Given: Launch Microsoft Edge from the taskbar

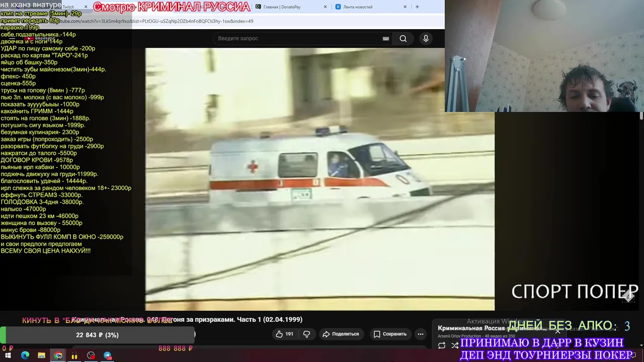Looking at the screenshot, I should [25, 355].
